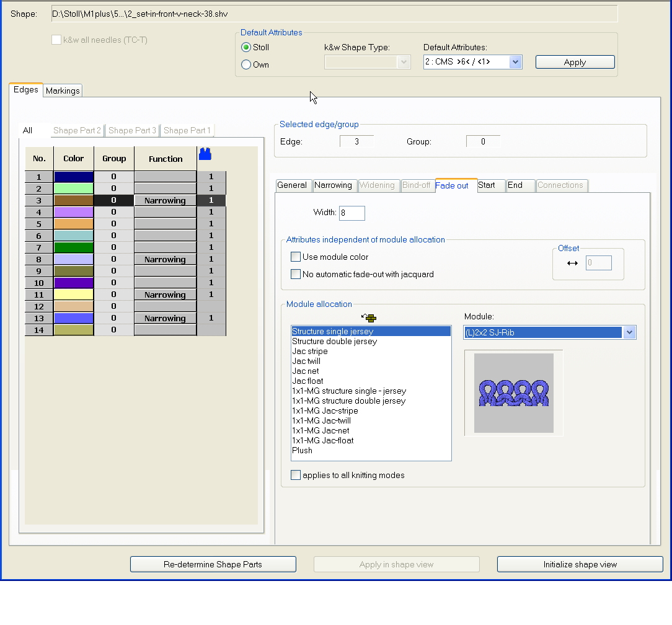The image size is (672, 625).
Task: Open the Narrowing tab
Action: pyautogui.click(x=333, y=185)
